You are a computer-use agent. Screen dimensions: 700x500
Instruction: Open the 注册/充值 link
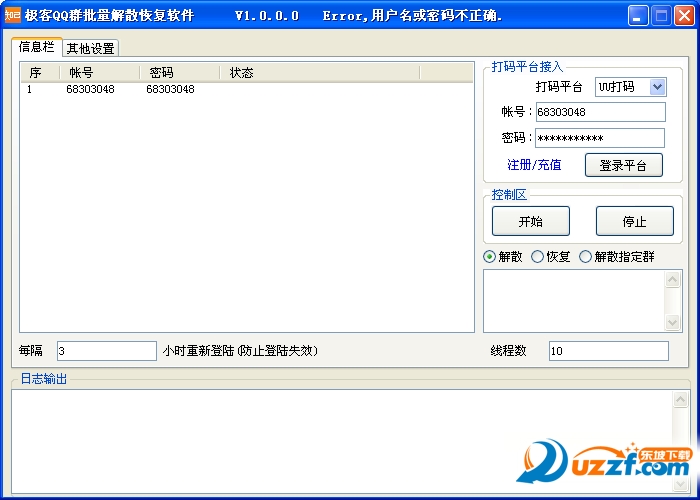point(534,165)
